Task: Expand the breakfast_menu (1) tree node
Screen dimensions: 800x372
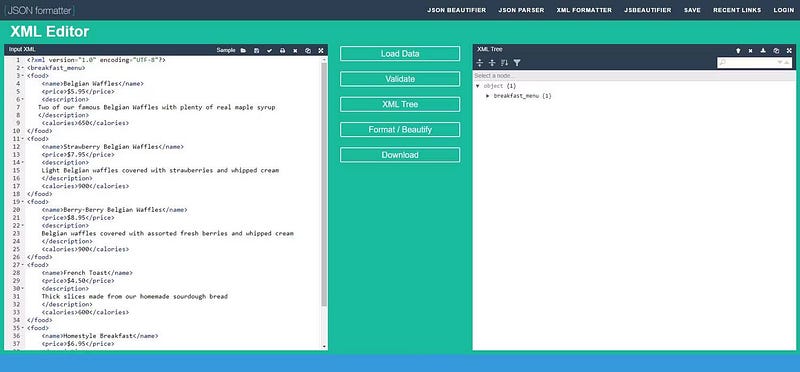Action: (488, 96)
